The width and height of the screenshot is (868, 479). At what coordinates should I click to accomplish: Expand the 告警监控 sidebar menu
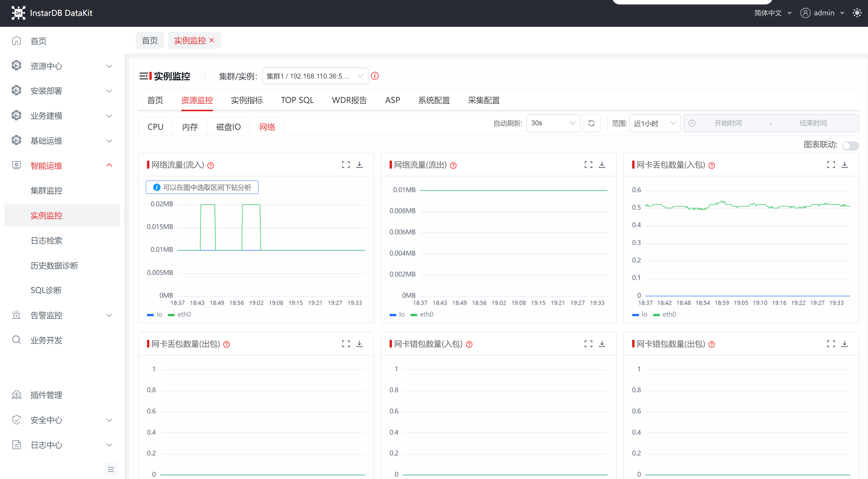(x=62, y=315)
